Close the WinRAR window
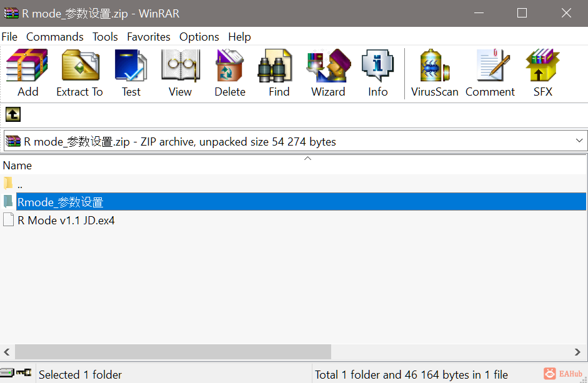Screen dimensions: 588x383 [566, 13]
